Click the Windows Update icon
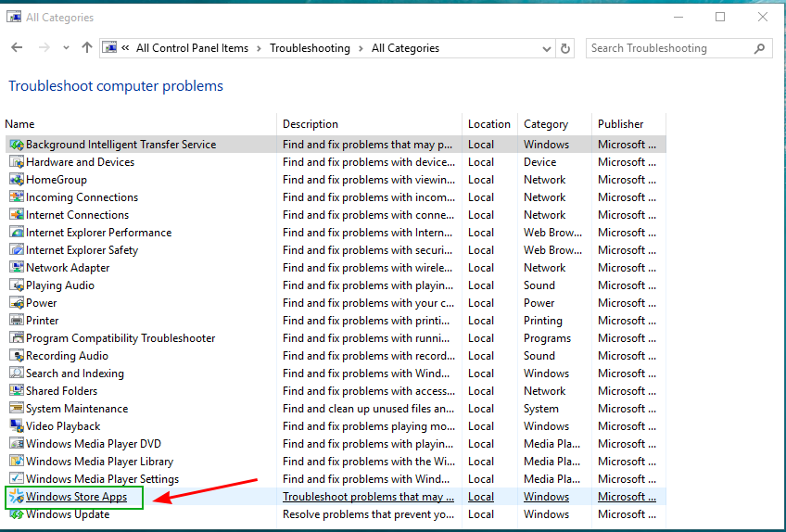 (17, 514)
